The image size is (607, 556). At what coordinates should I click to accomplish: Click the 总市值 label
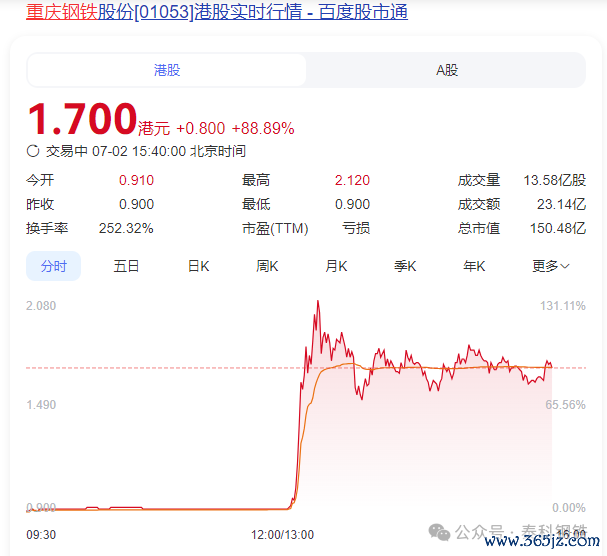click(479, 228)
